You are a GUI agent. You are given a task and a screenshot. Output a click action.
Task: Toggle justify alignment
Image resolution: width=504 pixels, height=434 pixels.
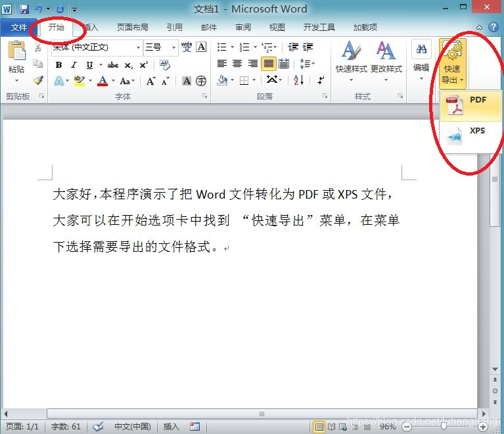[269, 63]
